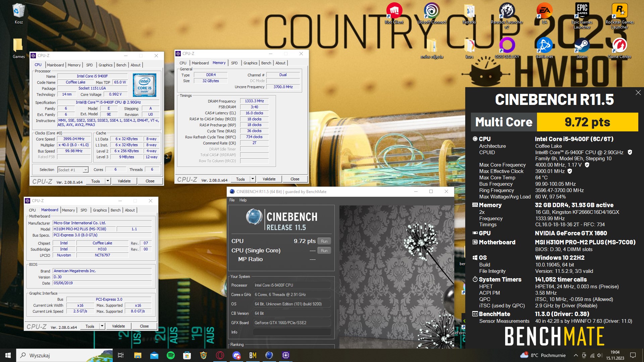Open the Cinebench sphere taskbar icon
The height and width of the screenshot is (362, 644).
coord(269,355)
